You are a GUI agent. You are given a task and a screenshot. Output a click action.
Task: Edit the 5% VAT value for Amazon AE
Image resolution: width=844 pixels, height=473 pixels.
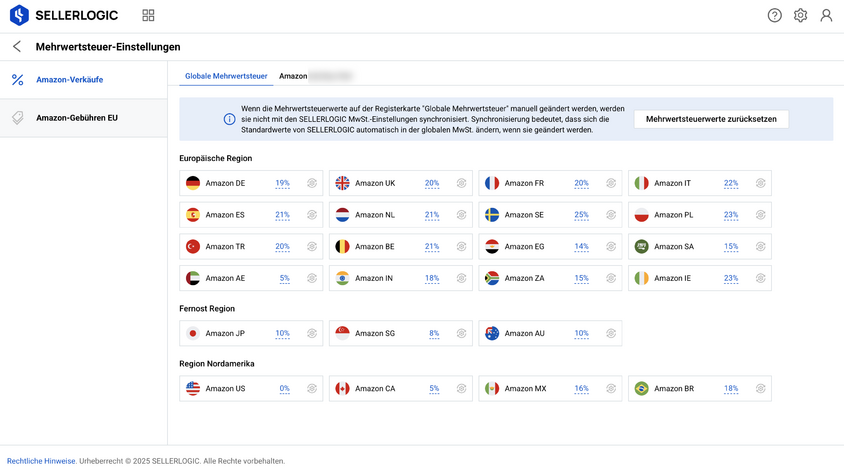point(285,279)
